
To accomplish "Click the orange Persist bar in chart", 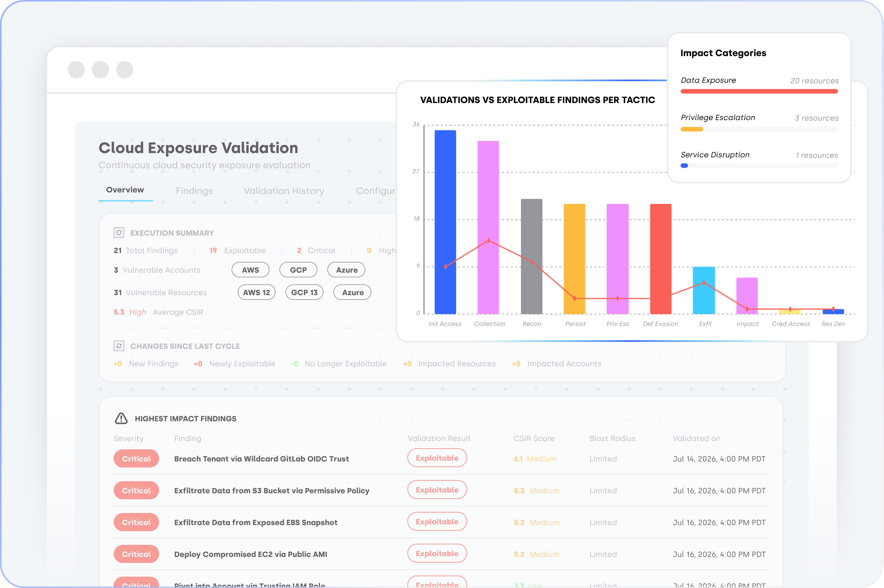I will point(574,259).
